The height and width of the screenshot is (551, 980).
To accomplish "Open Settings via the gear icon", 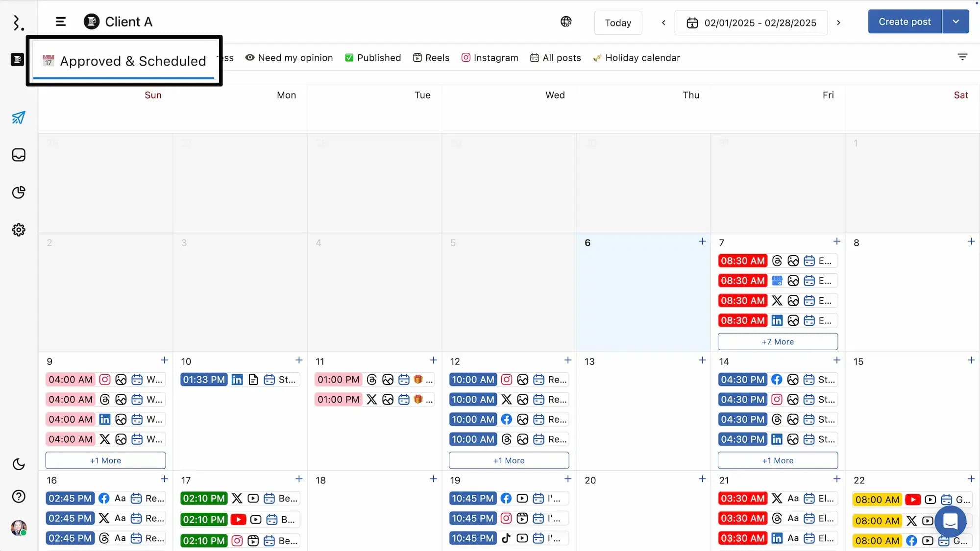I will [x=18, y=230].
